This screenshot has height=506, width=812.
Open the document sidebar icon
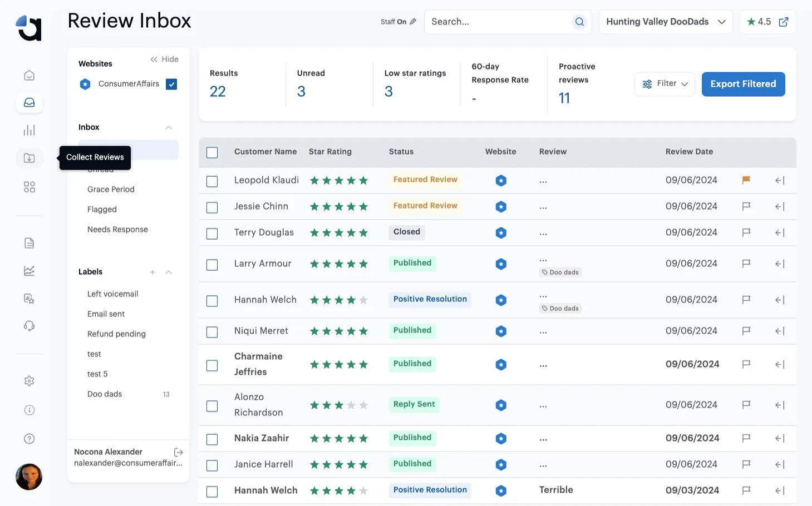tap(29, 243)
